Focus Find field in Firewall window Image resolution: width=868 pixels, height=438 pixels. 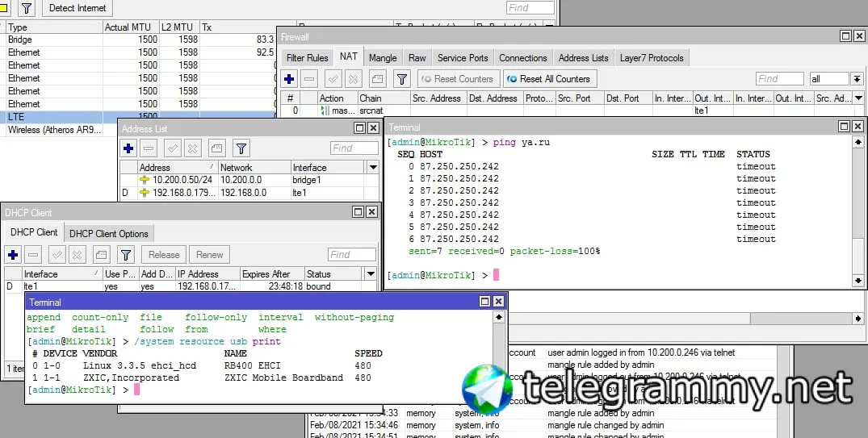pos(779,79)
